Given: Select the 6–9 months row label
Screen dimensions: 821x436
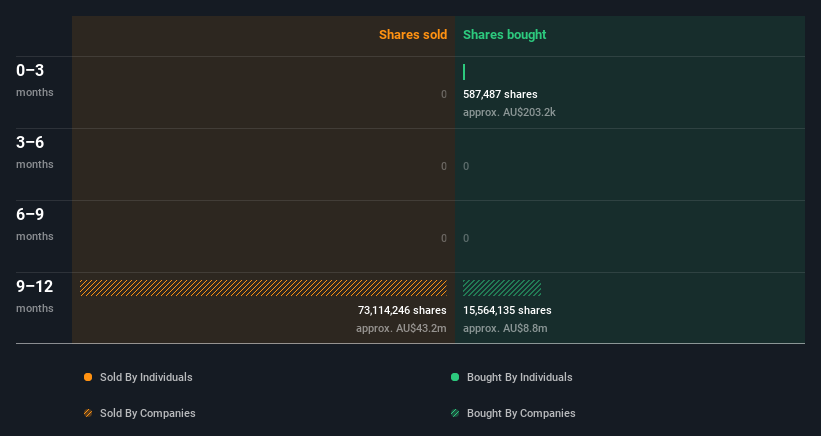Looking at the screenshot, I should (35, 225).
